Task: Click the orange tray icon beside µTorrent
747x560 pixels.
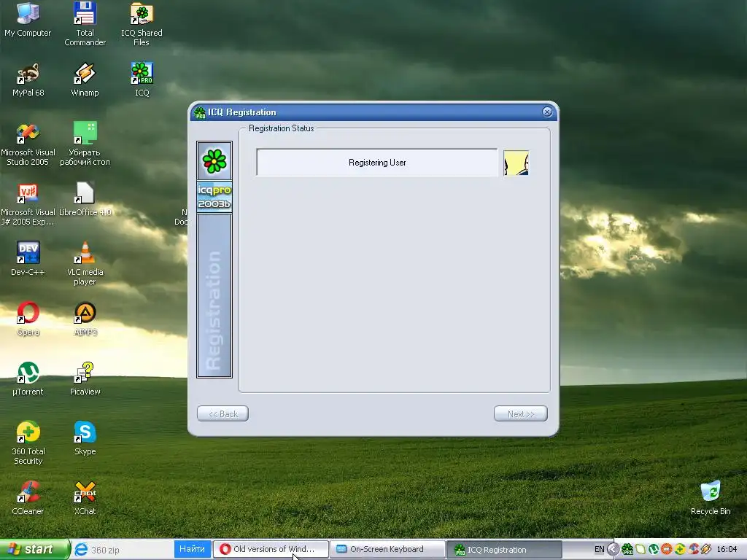Action: [x=667, y=549]
